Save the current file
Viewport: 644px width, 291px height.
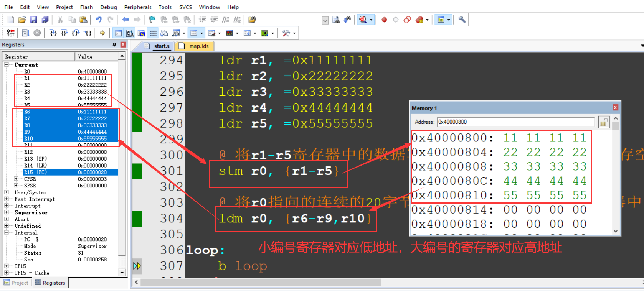pyautogui.click(x=33, y=20)
